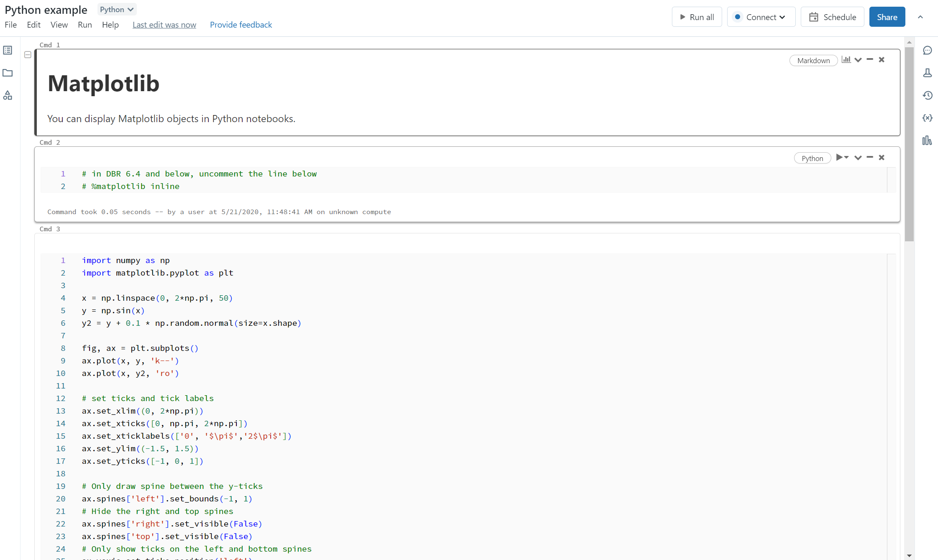Open the Edit menu
Viewport: 938px width, 560px height.
[33, 25]
